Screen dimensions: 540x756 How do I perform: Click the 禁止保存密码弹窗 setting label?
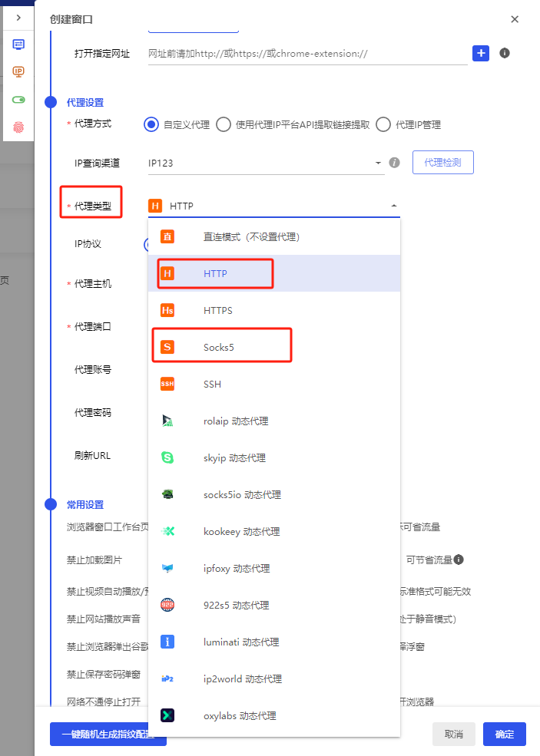click(x=103, y=674)
